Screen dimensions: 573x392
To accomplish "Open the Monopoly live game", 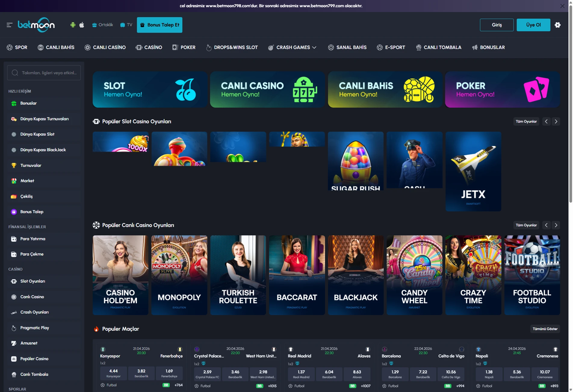I will 179,275.
